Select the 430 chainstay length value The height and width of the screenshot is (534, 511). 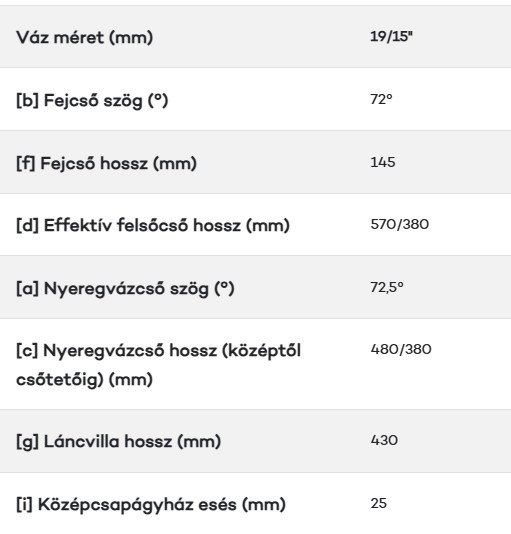click(384, 440)
